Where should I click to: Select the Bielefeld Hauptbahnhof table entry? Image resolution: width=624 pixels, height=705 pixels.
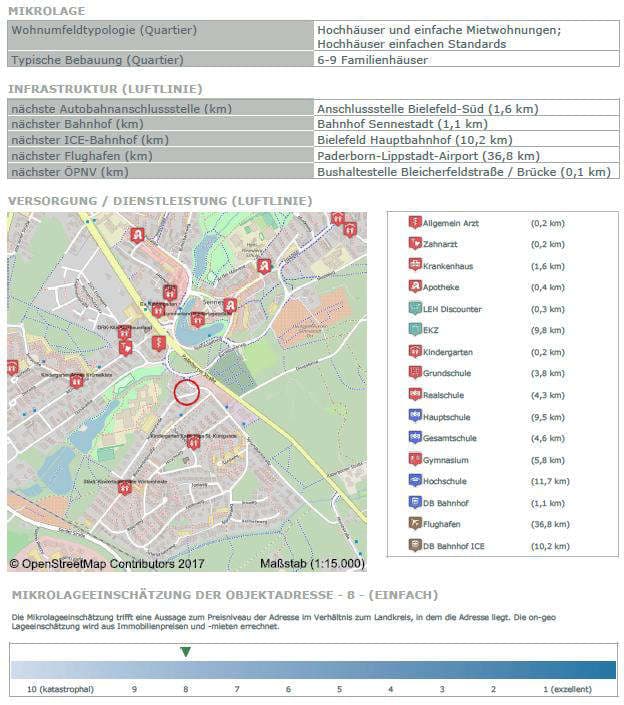[414, 140]
